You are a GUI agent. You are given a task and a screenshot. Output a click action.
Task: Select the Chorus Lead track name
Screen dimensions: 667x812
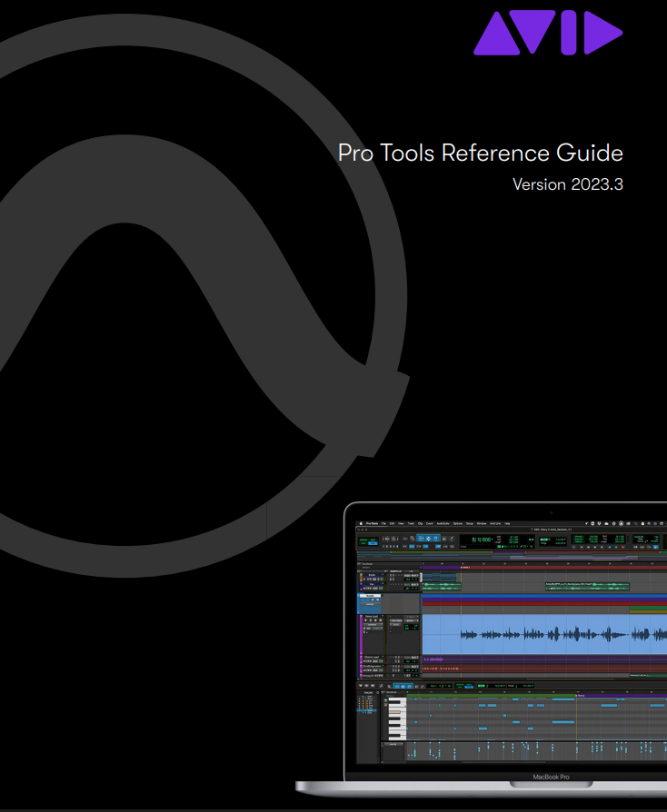tap(372, 658)
